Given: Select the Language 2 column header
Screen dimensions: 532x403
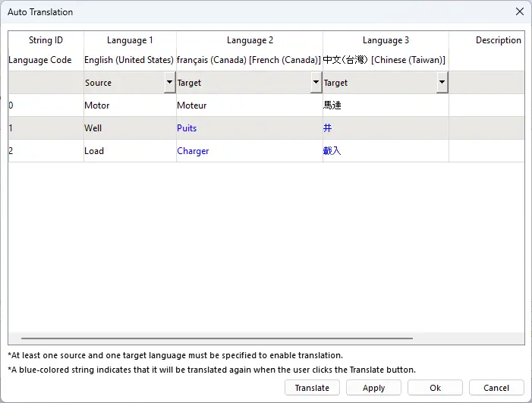Looking at the screenshot, I should coord(250,40).
